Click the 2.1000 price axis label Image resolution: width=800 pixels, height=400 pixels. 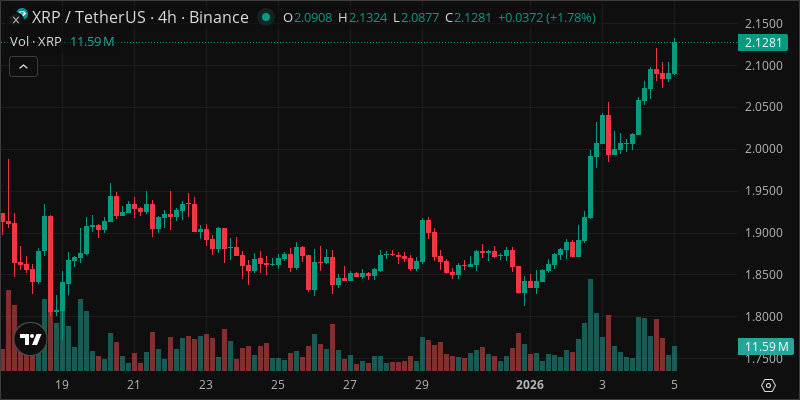pyautogui.click(x=763, y=66)
